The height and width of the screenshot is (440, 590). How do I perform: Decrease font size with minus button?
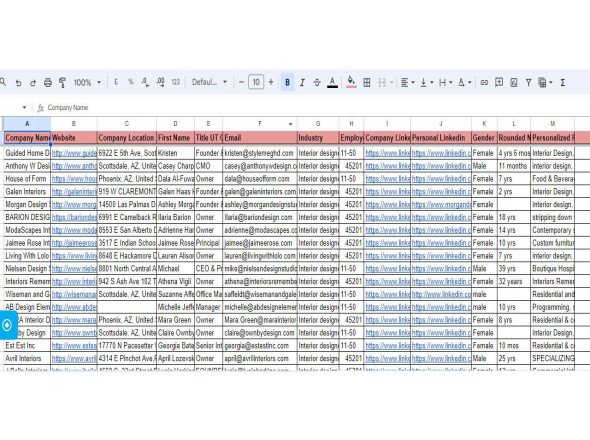(x=241, y=82)
